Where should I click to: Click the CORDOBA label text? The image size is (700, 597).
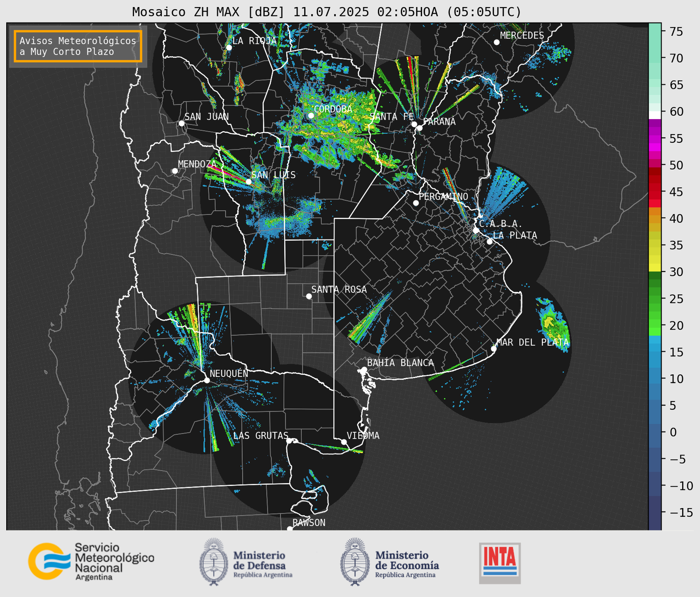coord(333,109)
